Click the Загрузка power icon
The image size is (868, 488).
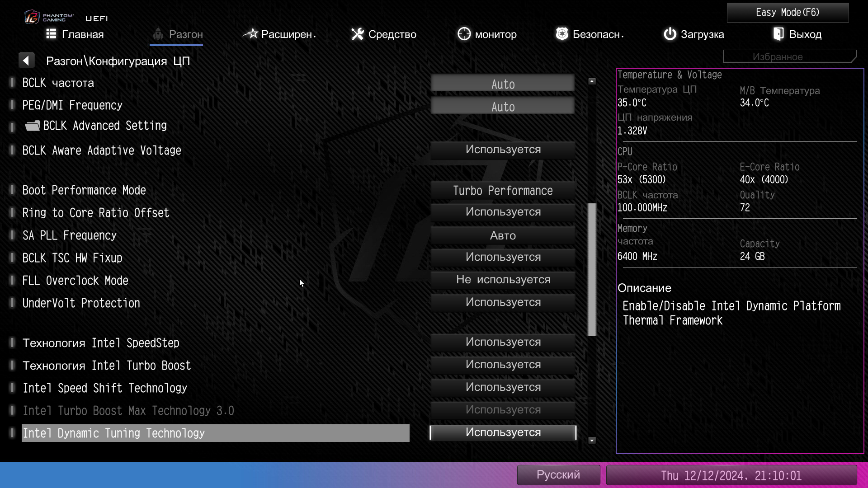pyautogui.click(x=670, y=34)
